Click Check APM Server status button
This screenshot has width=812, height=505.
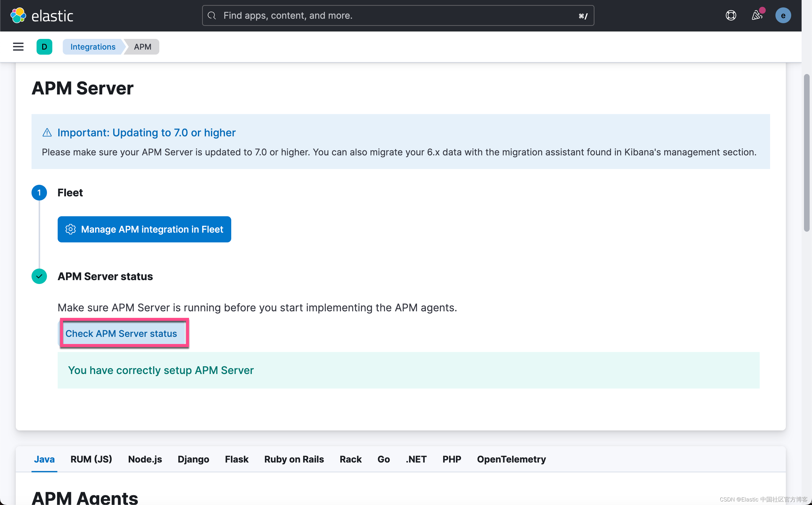coord(121,333)
